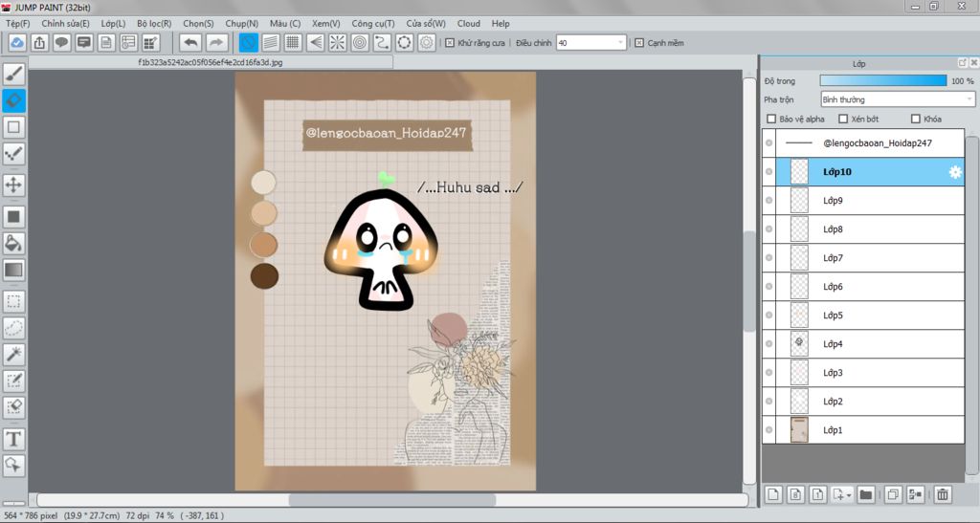Enable crisscross grid snap
This screenshot has width=980, height=523.
point(293,42)
